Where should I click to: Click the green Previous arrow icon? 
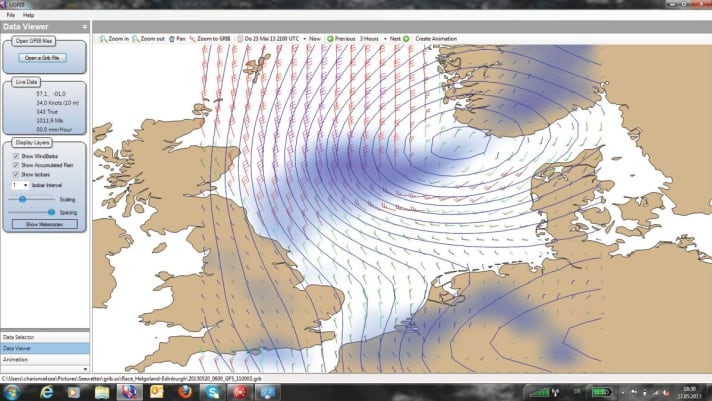click(x=330, y=39)
